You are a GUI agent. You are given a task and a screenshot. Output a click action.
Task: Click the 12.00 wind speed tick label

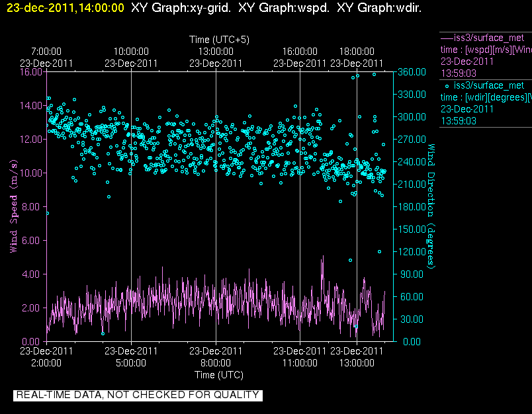coord(31,140)
